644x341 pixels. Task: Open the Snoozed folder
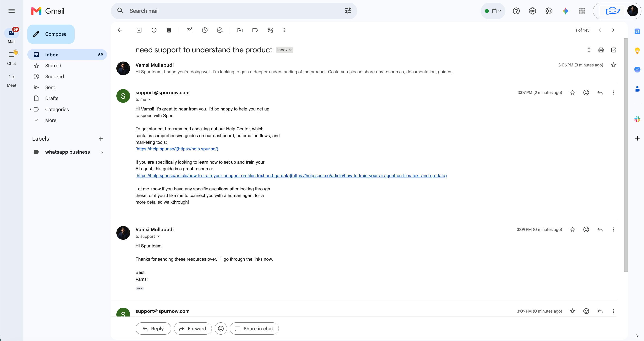point(67,77)
